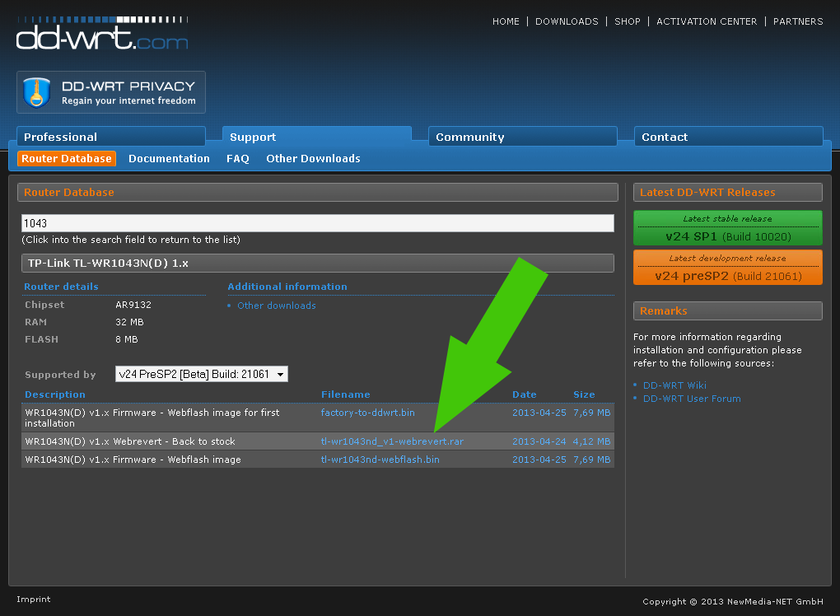The image size is (840, 616).
Task: Open the Other downloads link
Action: pos(277,306)
